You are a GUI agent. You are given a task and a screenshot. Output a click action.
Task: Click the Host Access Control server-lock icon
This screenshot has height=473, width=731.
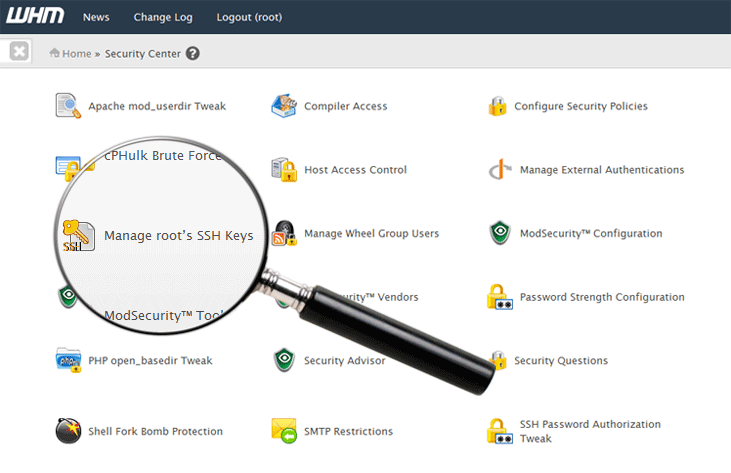pyautogui.click(x=284, y=169)
